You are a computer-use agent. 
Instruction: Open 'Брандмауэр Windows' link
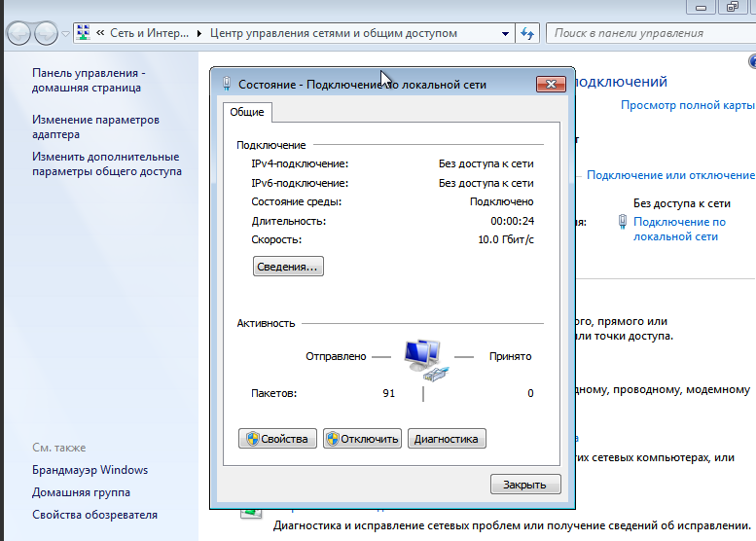(90, 470)
